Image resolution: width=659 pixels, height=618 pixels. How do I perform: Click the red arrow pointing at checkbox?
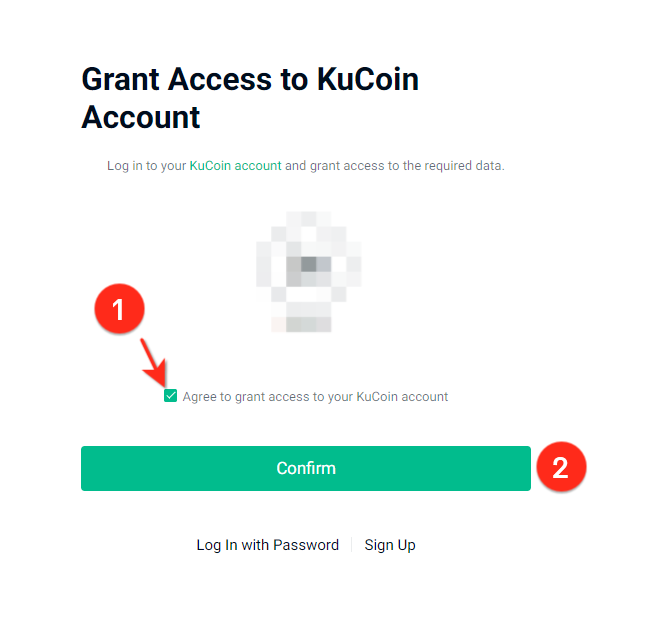tap(153, 363)
